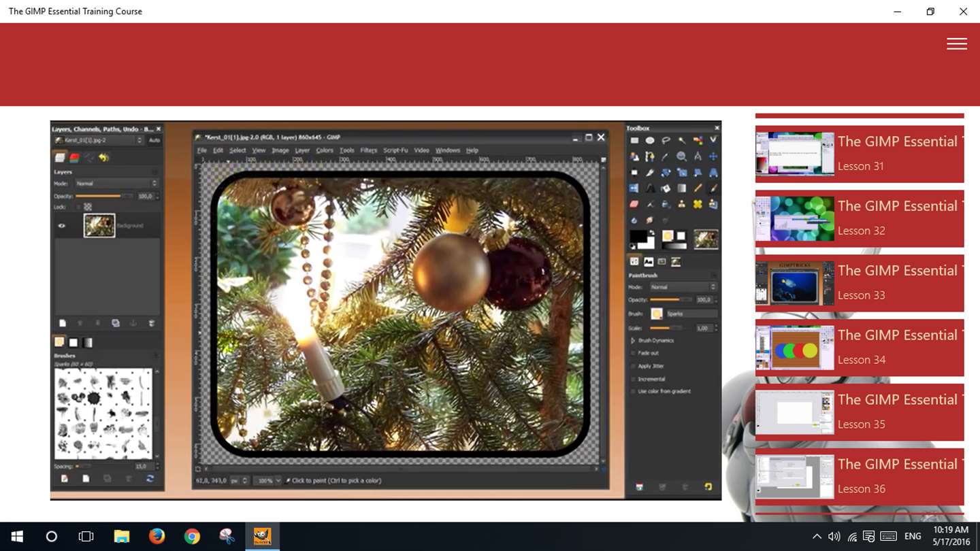
Task: Open the Windows menu in GIMP
Action: click(448, 150)
